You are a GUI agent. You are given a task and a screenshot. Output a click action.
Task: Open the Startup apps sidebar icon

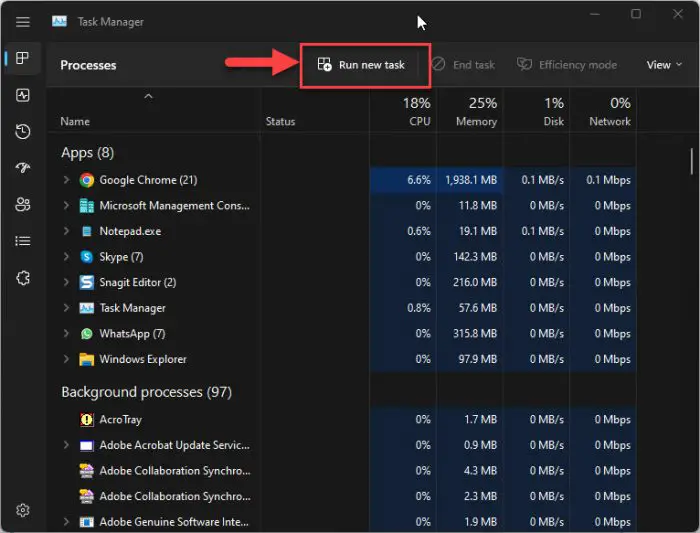(x=23, y=167)
